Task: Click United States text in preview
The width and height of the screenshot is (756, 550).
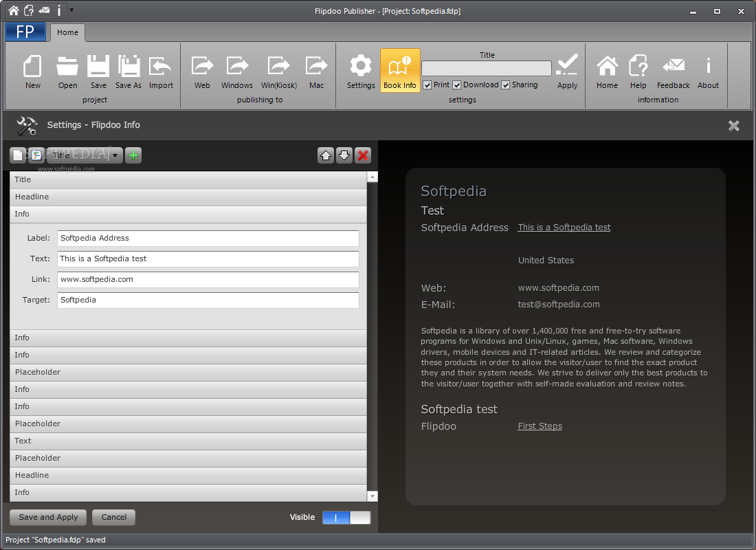Action: [546, 261]
